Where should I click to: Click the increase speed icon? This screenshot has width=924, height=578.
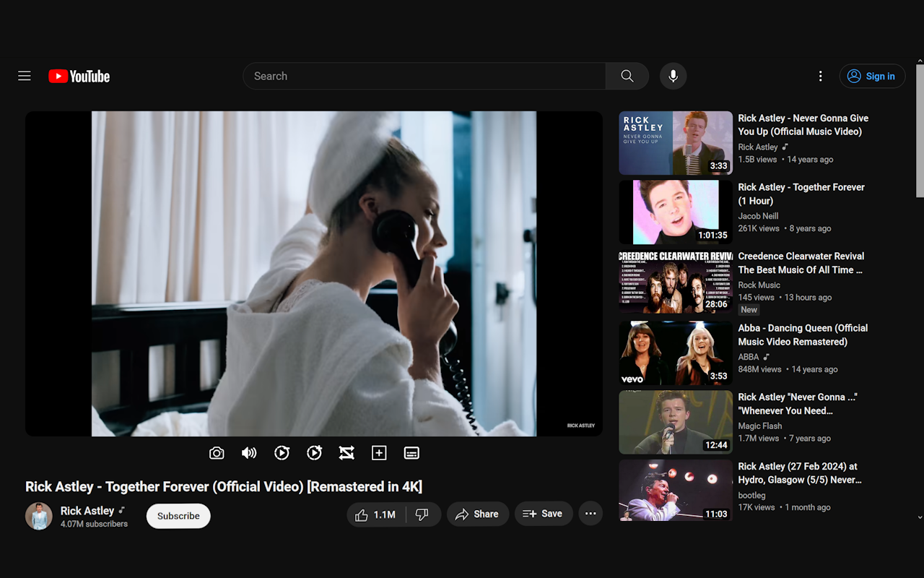pyautogui.click(x=314, y=453)
